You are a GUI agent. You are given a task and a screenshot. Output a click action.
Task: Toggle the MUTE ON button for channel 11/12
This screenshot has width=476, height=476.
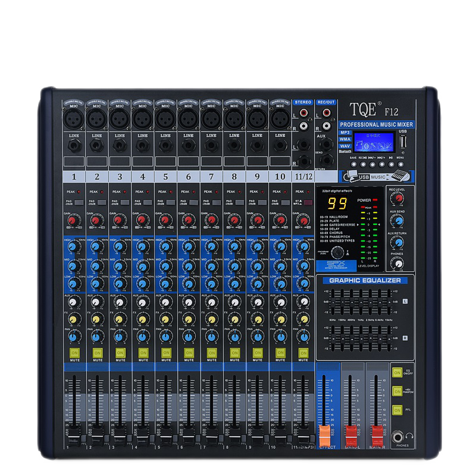(303, 353)
